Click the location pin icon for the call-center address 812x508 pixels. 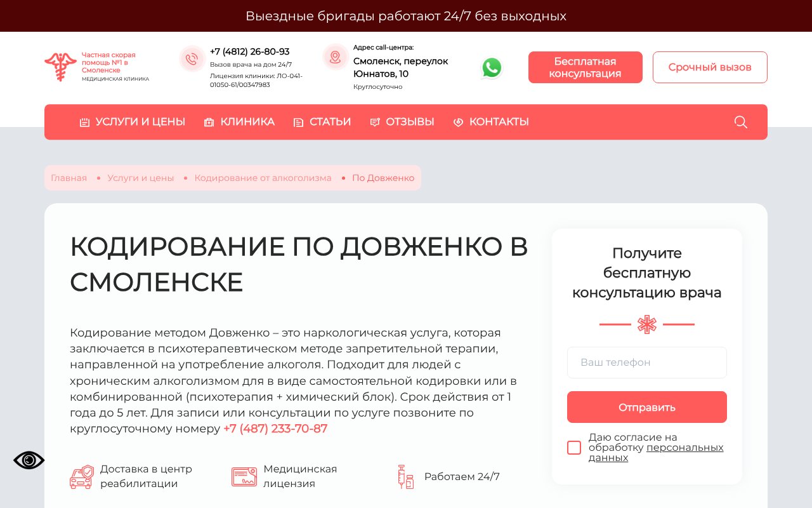(335, 57)
